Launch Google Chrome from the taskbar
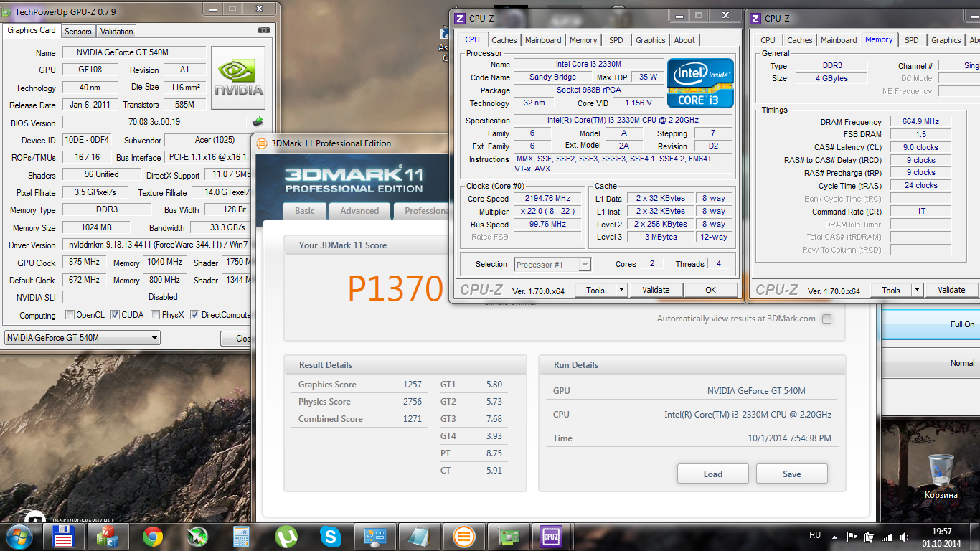Image resolution: width=980 pixels, height=551 pixels. [x=152, y=537]
